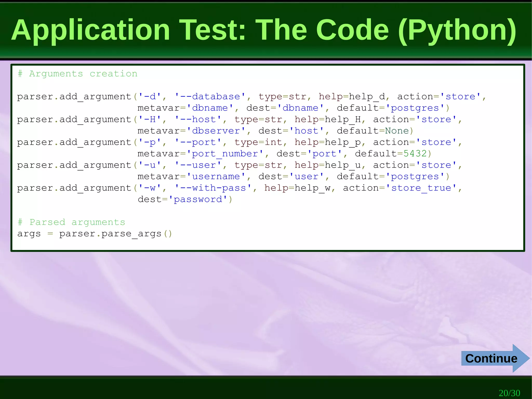Screen dimensions: 532x399
Task: Click the comment '# Parsed arguments'
Action: tap(71, 222)
